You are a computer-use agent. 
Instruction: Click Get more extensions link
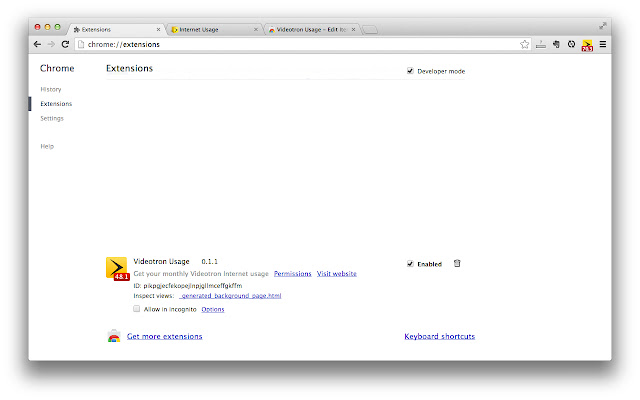164,336
